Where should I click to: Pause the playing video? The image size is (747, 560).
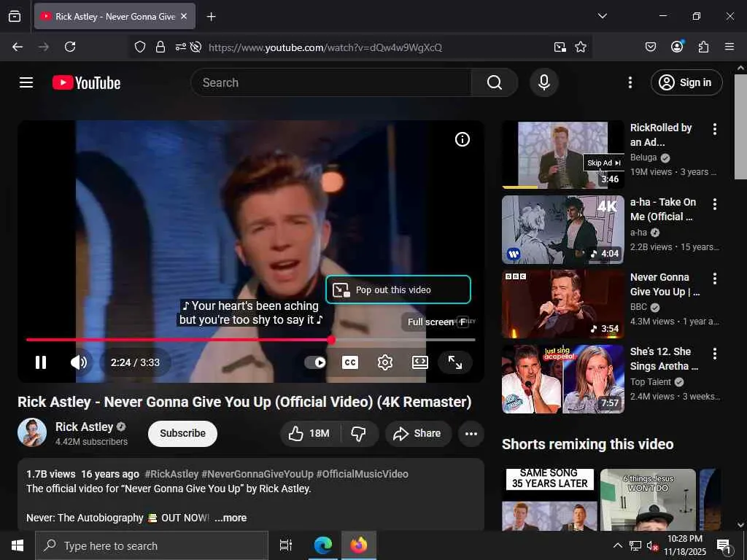[41, 362]
